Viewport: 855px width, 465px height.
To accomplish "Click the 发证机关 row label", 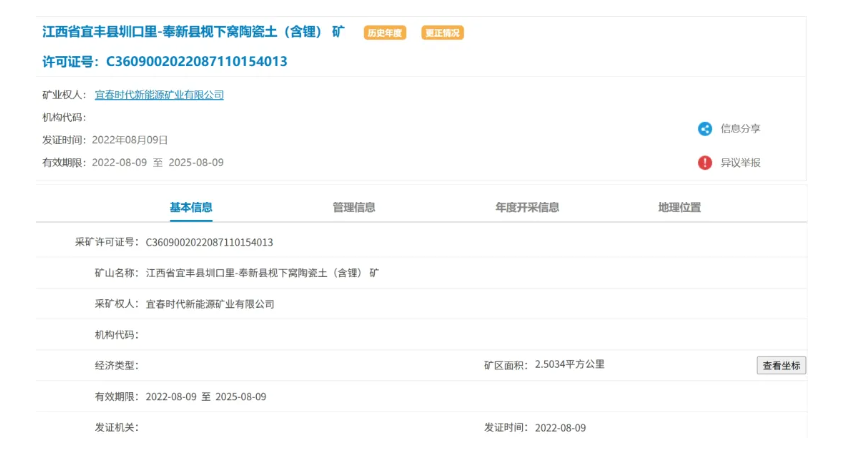I will pos(117,428).
